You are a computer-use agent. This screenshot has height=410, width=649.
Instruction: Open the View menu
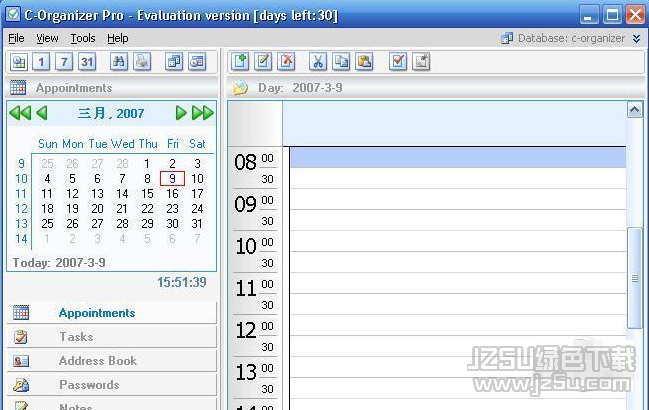[47, 38]
